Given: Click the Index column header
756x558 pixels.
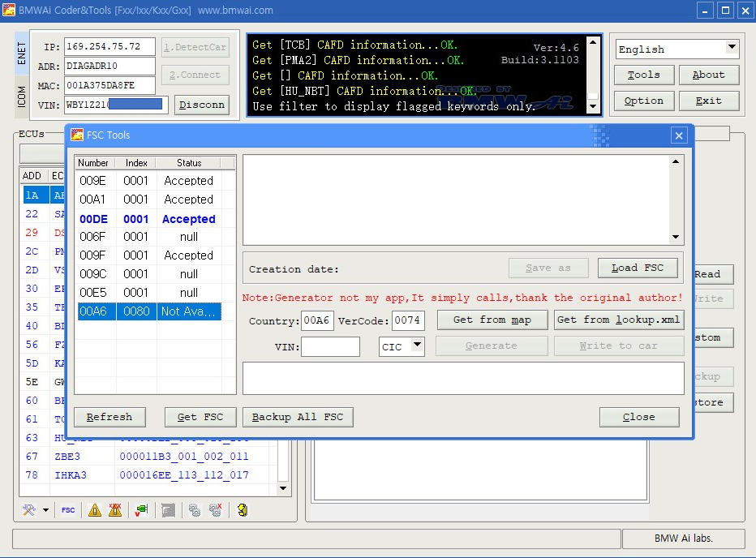Looking at the screenshot, I should (136, 163).
